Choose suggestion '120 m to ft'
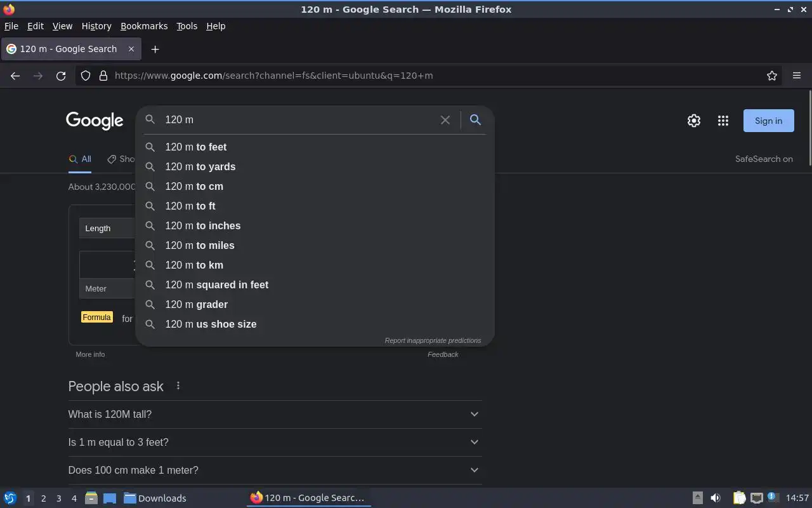 coord(315,206)
